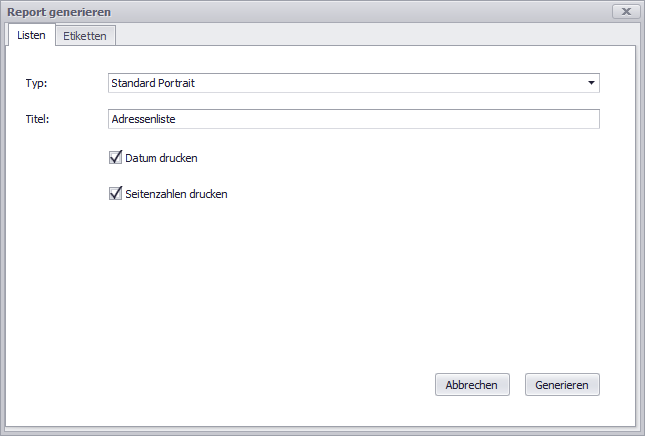Click the 'Seitenzahlen drucken' label text
Screen dimensions: 645x436
[177, 194]
